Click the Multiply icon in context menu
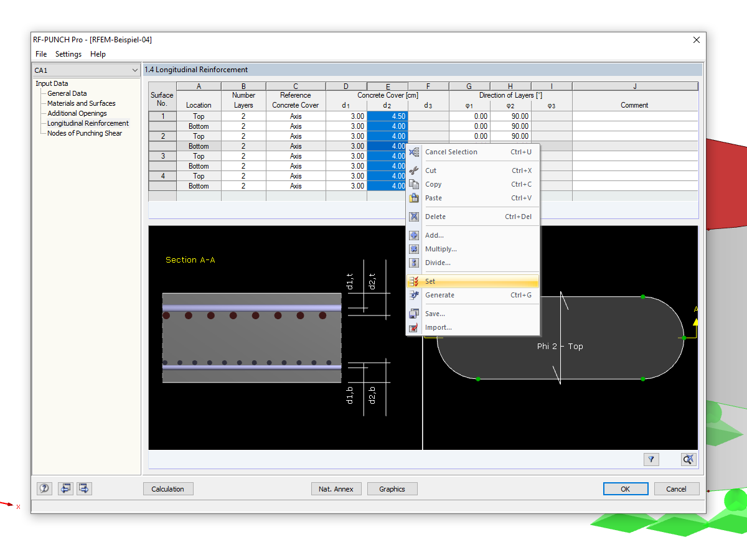The width and height of the screenshot is (747, 560). [x=414, y=249]
